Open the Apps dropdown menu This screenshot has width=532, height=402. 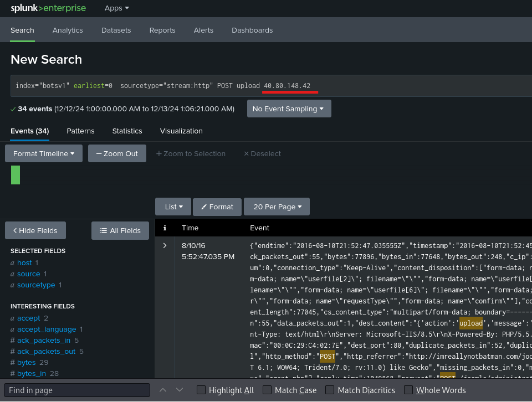(117, 8)
